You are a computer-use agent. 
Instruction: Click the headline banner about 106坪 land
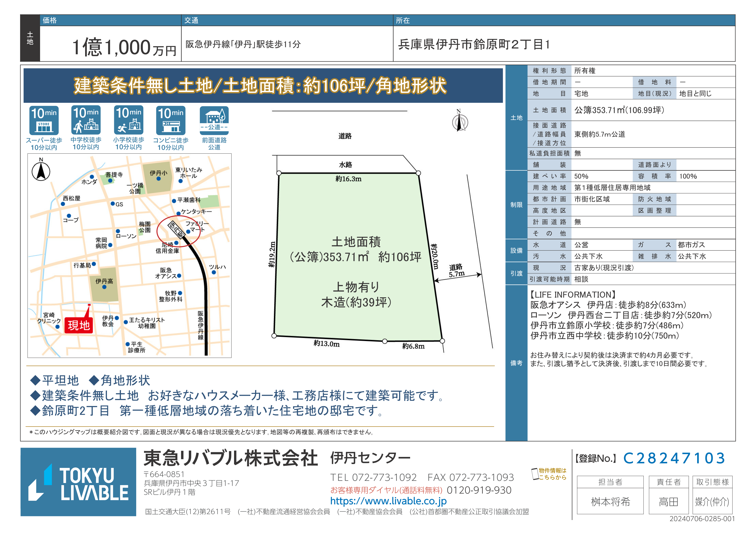tap(263, 85)
